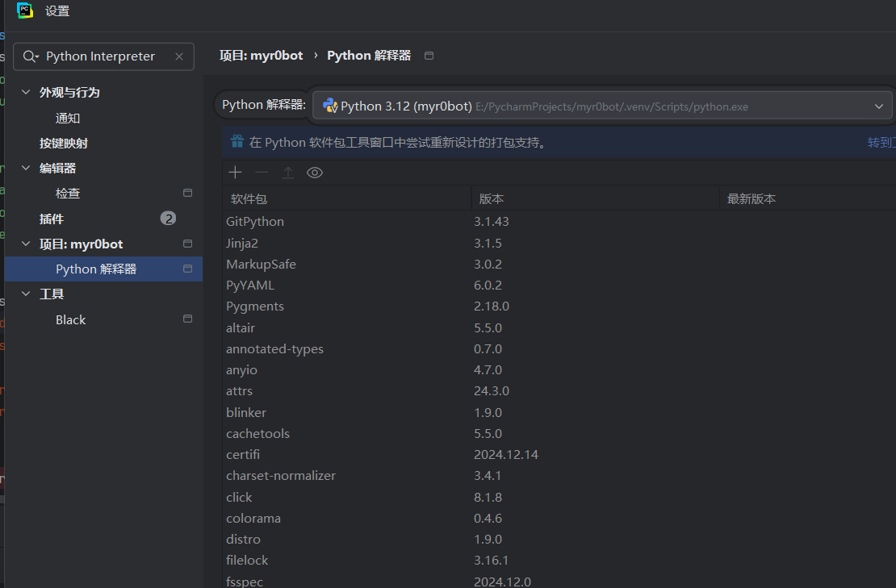Select the charset-normalizer package row
This screenshot has width=896, height=588.
559,476
